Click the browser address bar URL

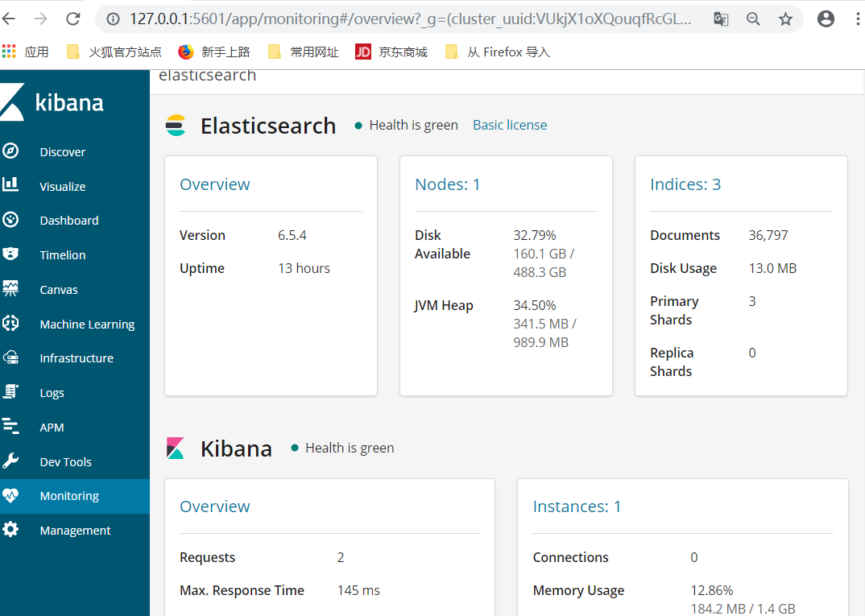point(410,19)
